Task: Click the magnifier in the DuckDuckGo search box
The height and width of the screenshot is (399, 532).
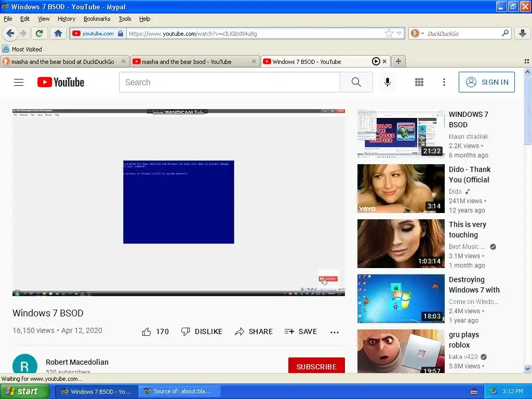Action: [x=505, y=33]
